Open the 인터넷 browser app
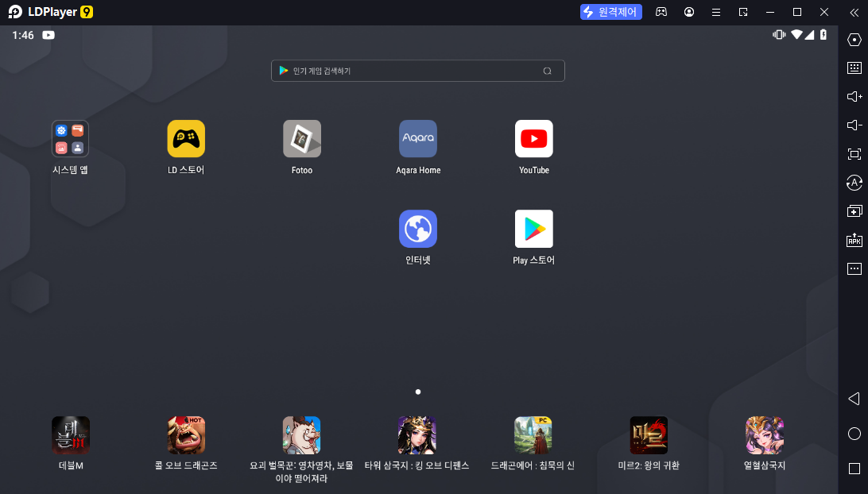Screen dimensions: 868x494 click(418, 229)
